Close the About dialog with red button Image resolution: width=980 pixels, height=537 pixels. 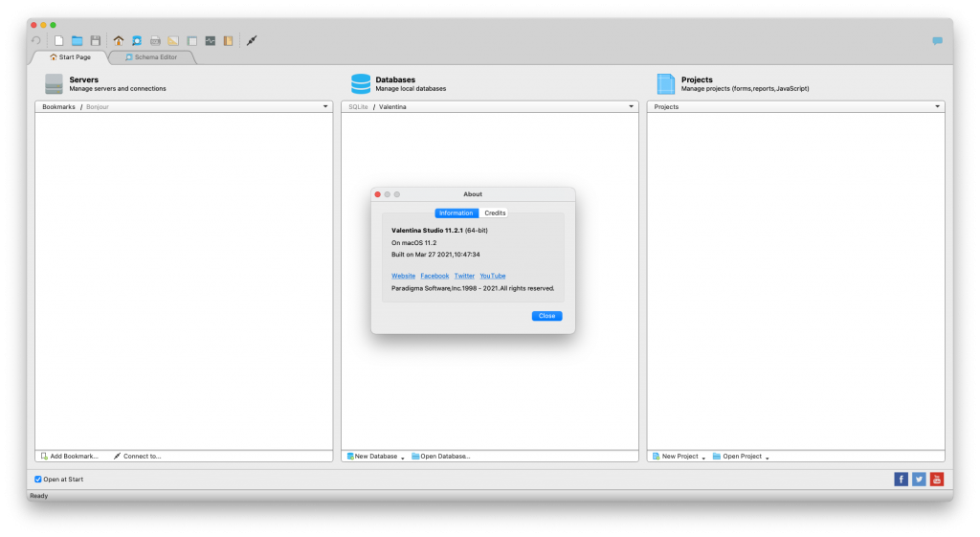[x=377, y=194]
